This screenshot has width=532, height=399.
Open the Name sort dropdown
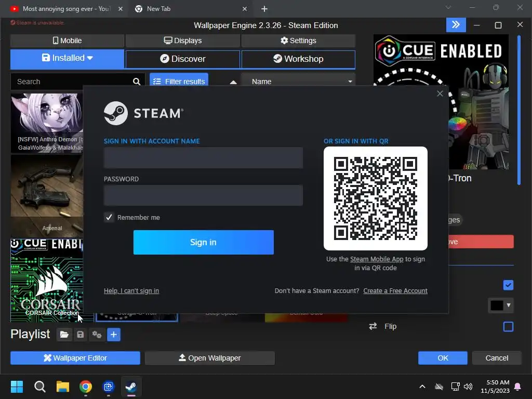click(x=298, y=82)
